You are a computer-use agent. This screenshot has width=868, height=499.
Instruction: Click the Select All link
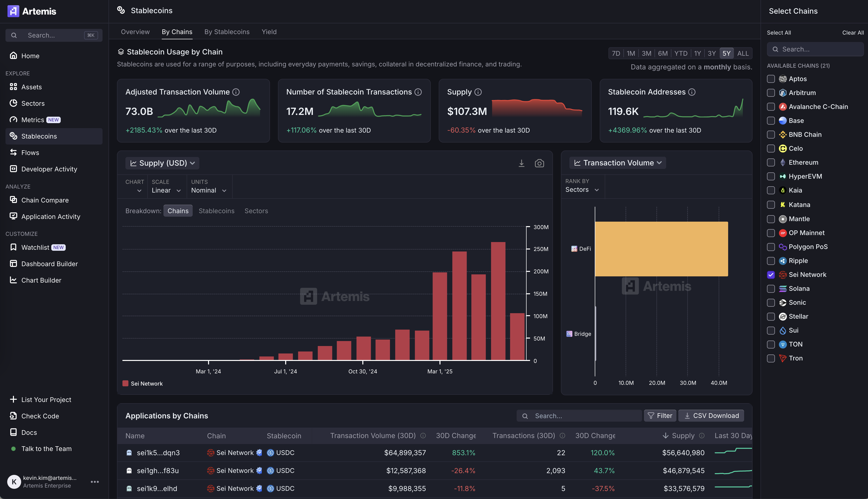779,33
